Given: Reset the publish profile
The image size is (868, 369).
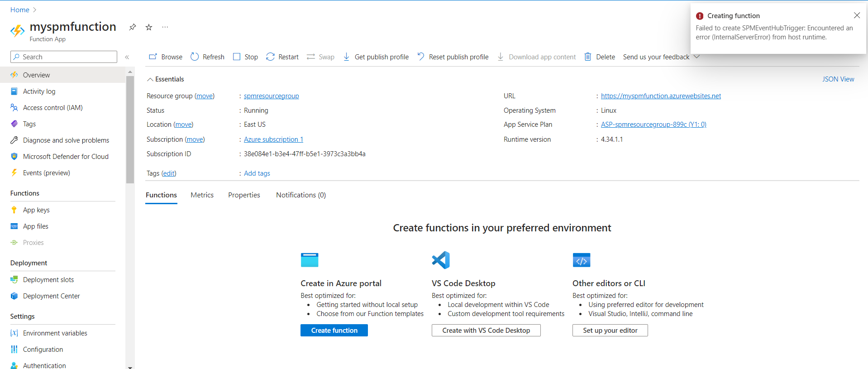Looking at the screenshot, I should pyautogui.click(x=453, y=57).
